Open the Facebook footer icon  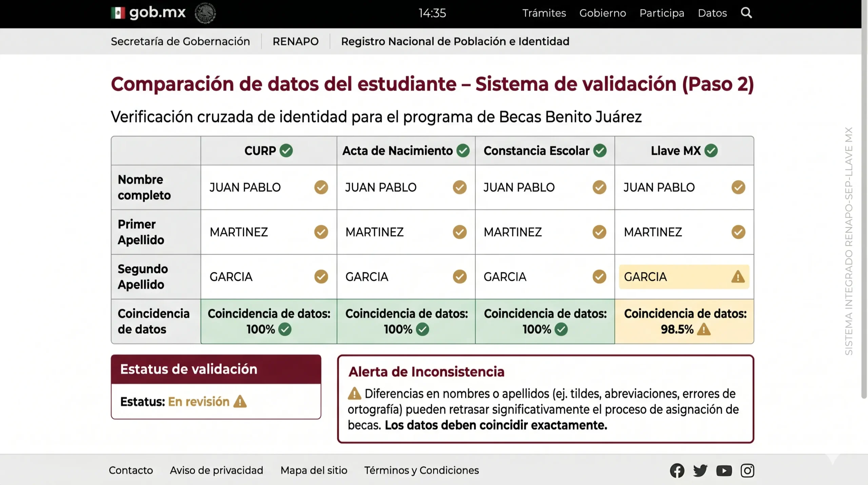click(x=677, y=470)
